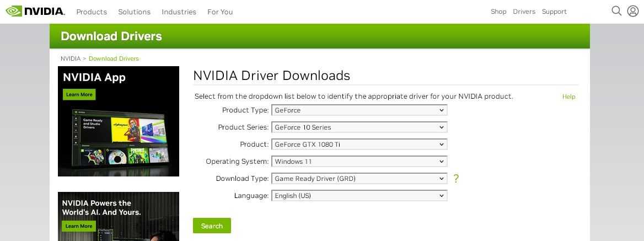Go to Support in the header

coord(554,12)
